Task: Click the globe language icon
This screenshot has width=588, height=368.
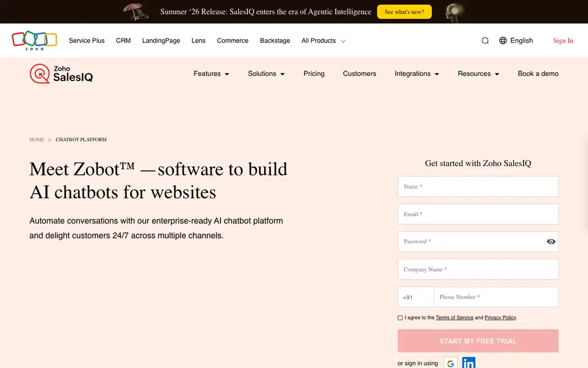Action: click(503, 41)
